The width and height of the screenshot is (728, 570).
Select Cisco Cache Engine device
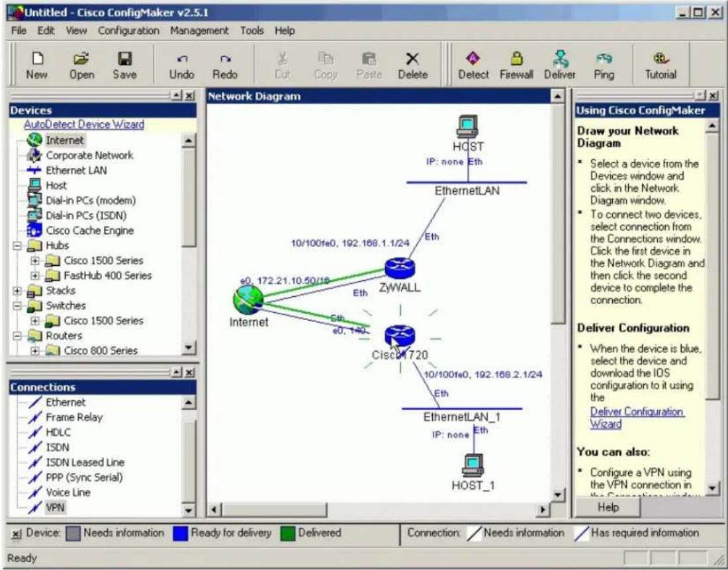click(x=89, y=231)
